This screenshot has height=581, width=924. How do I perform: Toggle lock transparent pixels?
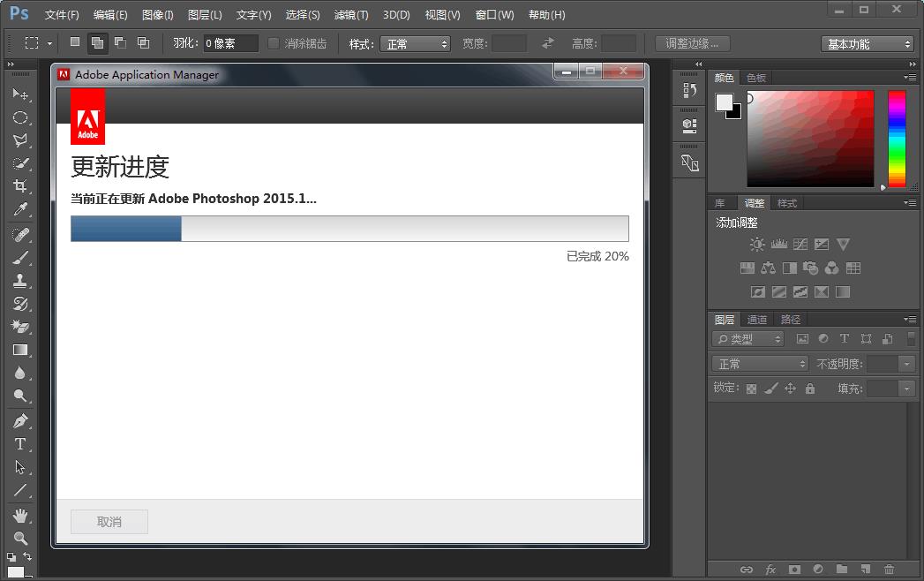[751, 389]
